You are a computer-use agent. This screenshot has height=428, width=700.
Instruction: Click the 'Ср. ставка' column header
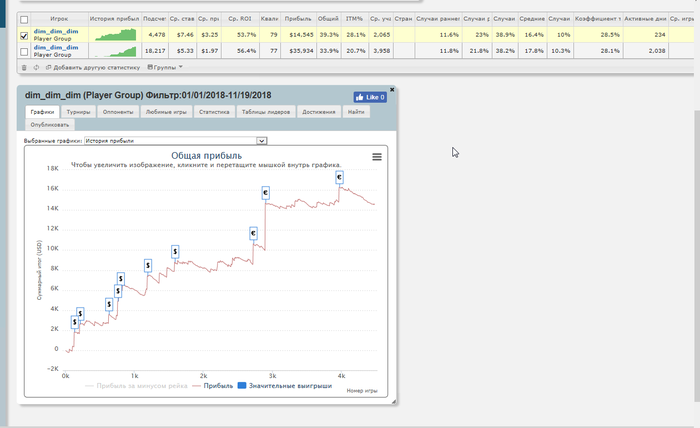point(182,19)
